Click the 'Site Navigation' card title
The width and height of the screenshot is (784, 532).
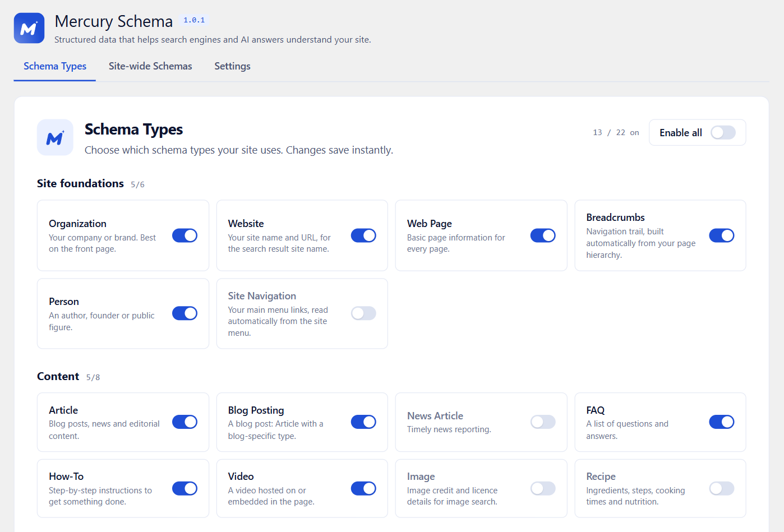point(262,296)
